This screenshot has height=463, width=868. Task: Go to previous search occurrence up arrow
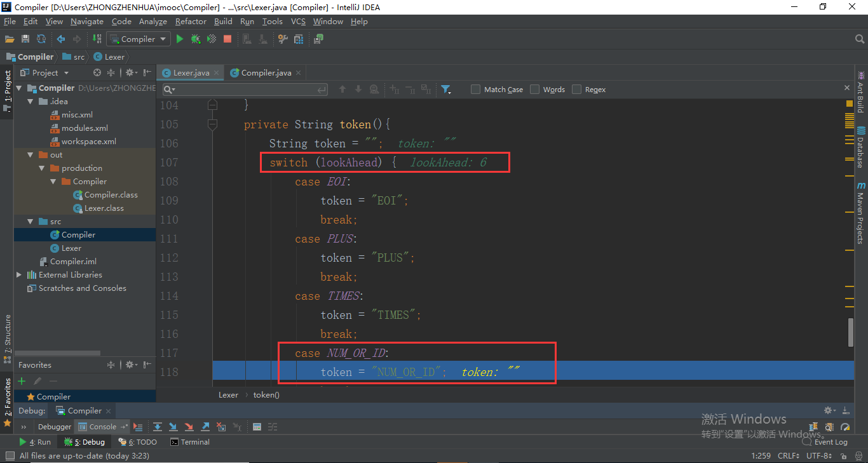click(x=342, y=90)
